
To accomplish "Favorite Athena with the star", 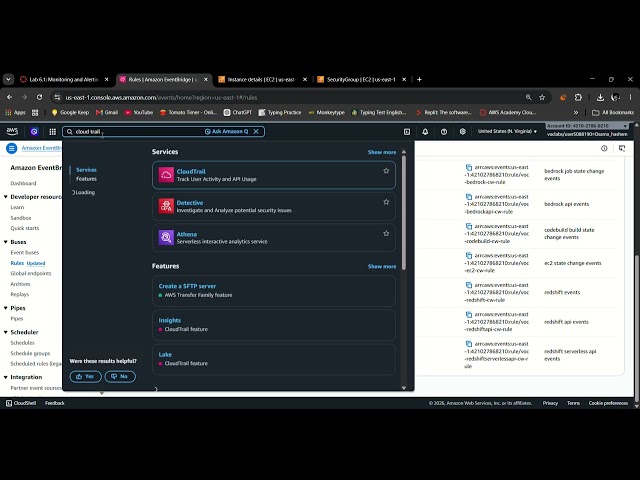I will click(x=386, y=233).
